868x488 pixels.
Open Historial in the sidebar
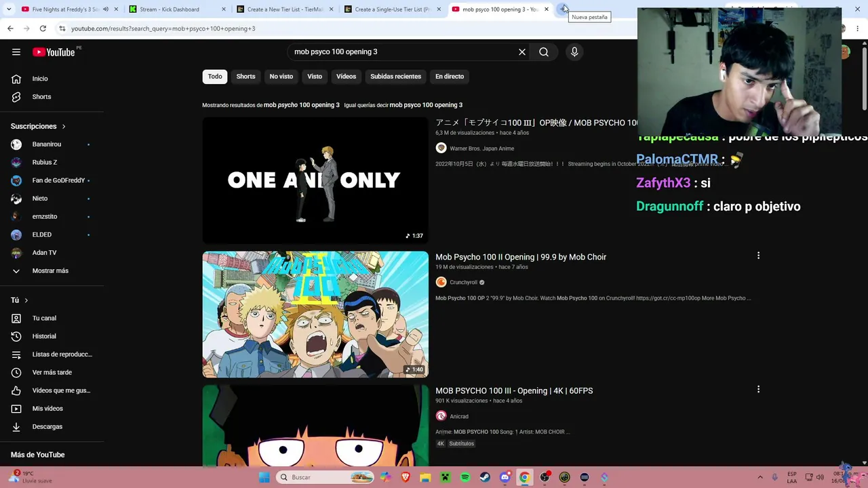coord(52,336)
